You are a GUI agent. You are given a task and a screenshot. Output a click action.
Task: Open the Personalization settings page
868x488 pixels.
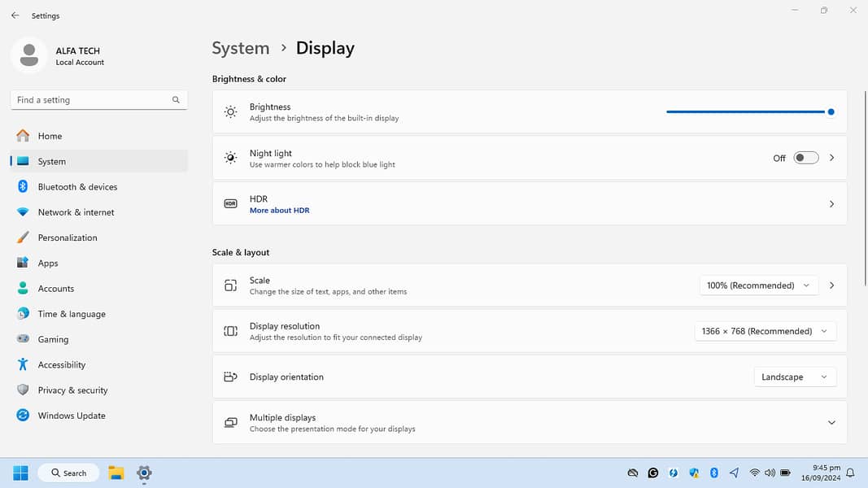click(68, 237)
